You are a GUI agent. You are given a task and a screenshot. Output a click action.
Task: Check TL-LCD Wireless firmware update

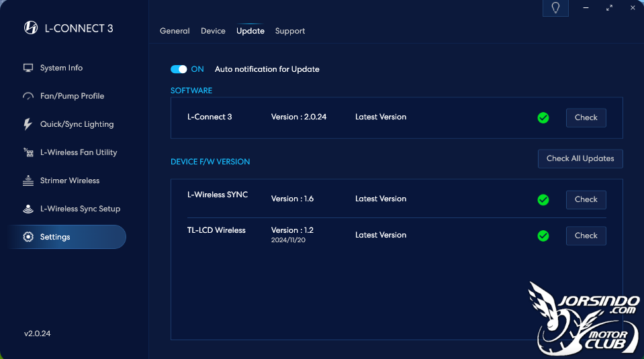[x=586, y=236]
